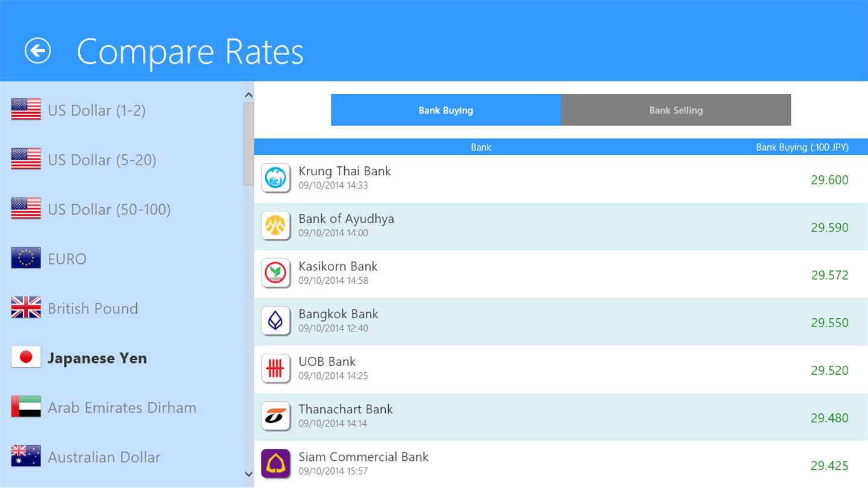Choose British Pound from the currency list
This screenshot has width=868, height=488.
[x=93, y=308]
